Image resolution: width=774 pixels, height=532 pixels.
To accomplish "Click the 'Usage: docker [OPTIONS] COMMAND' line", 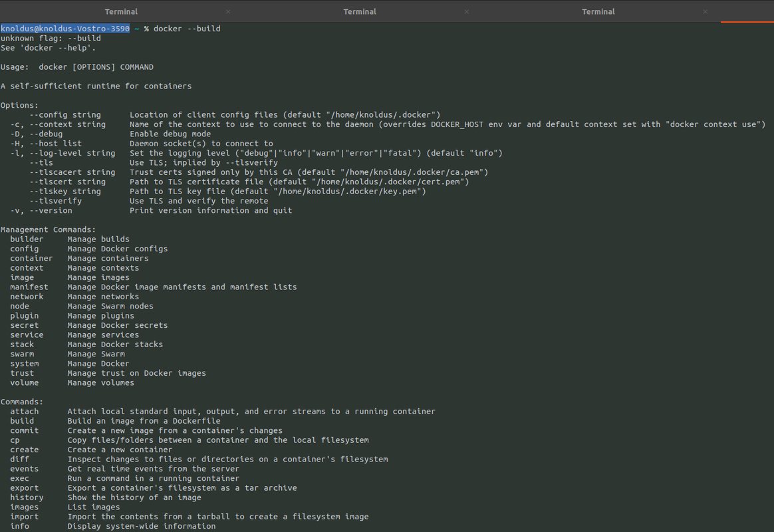I will coord(77,67).
